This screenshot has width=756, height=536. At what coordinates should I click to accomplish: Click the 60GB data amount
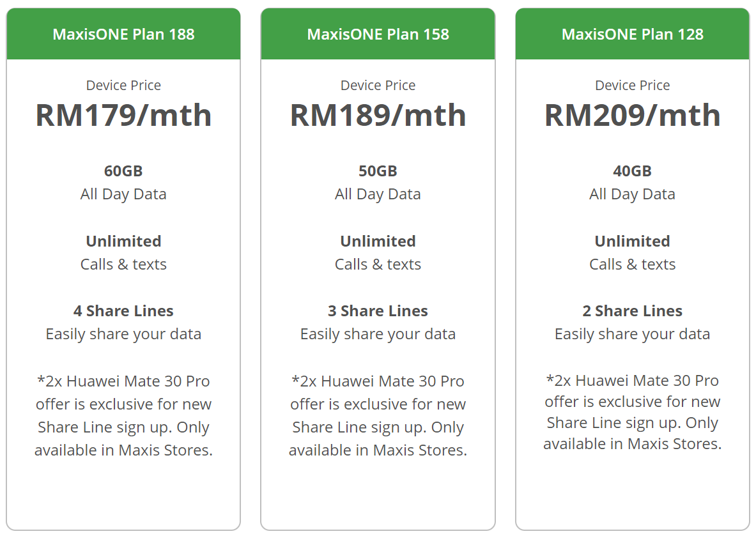click(x=123, y=171)
